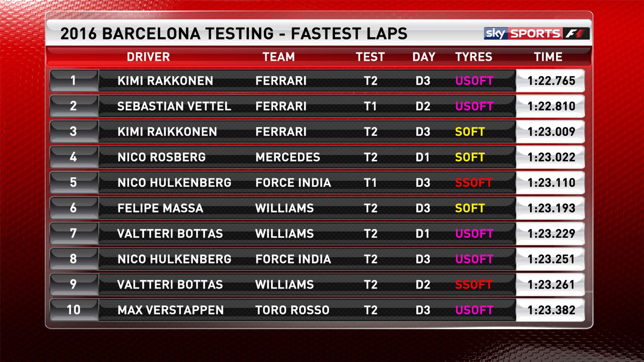Screen dimensions: 644x362
Task: Click the red SSOFT tyre label for Hulkenberg
Action: click(474, 183)
